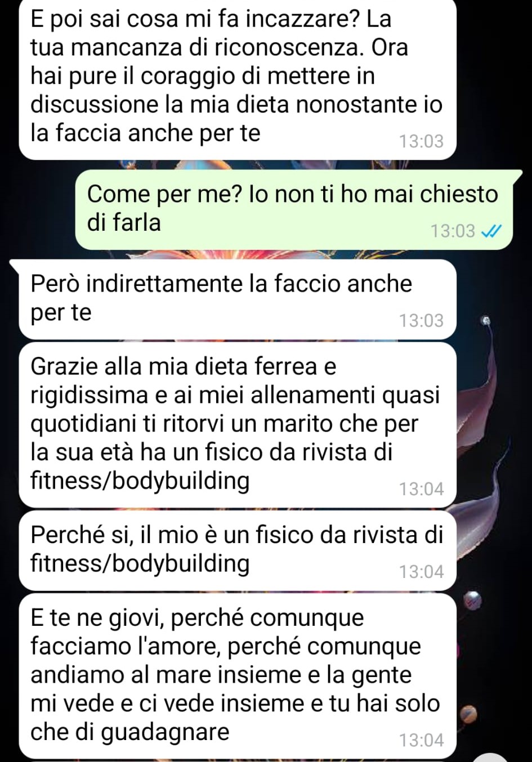Select the last message starting 'E te ne giovi'
Viewport: 532px width, 762px height.
(x=237, y=675)
